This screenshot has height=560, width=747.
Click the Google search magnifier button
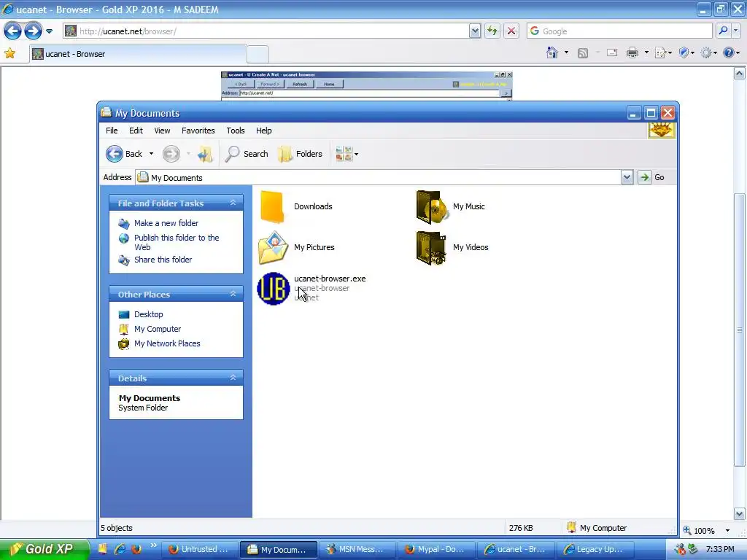[x=723, y=31]
